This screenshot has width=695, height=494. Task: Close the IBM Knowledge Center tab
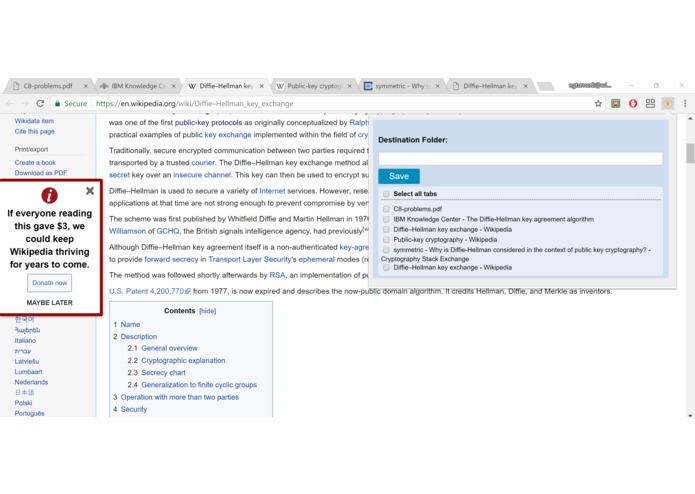174,86
